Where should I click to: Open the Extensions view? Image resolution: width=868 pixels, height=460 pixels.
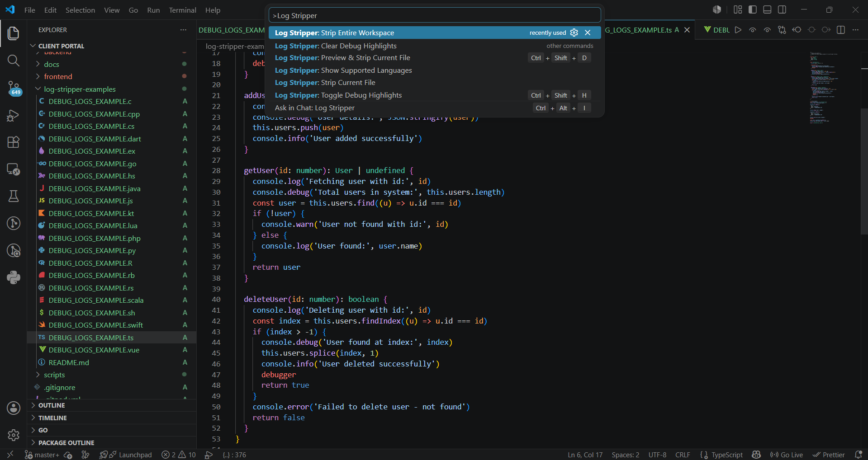click(14, 142)
